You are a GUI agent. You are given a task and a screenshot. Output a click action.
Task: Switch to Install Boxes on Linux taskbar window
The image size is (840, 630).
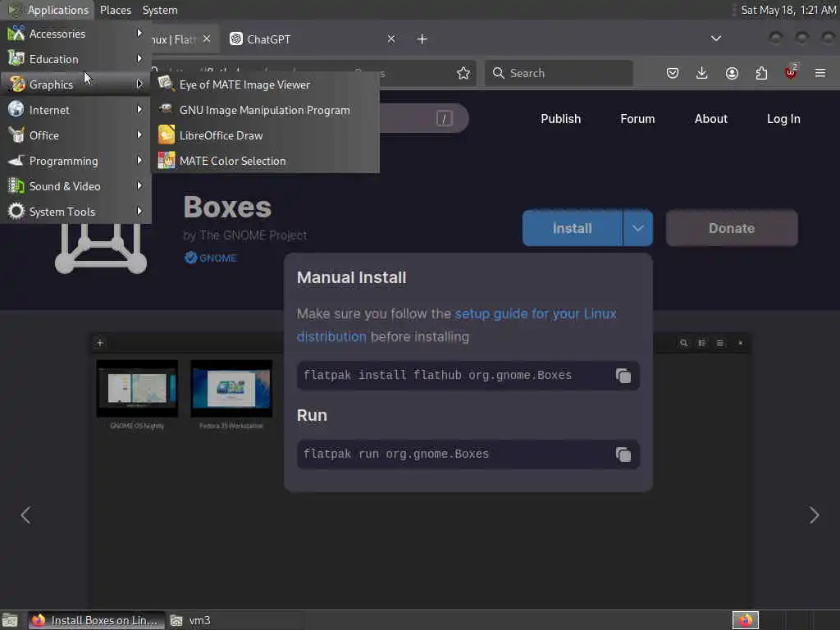97,620
